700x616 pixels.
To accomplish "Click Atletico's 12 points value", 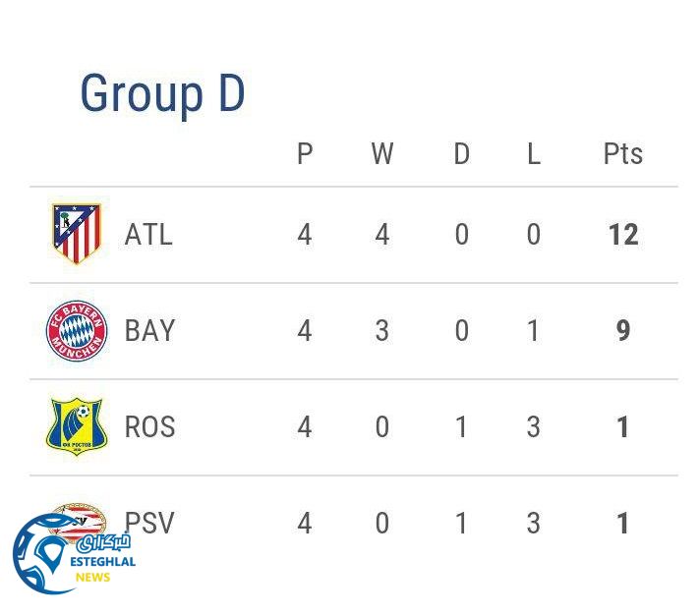I will pyautogui.click(x=622, y=235).
